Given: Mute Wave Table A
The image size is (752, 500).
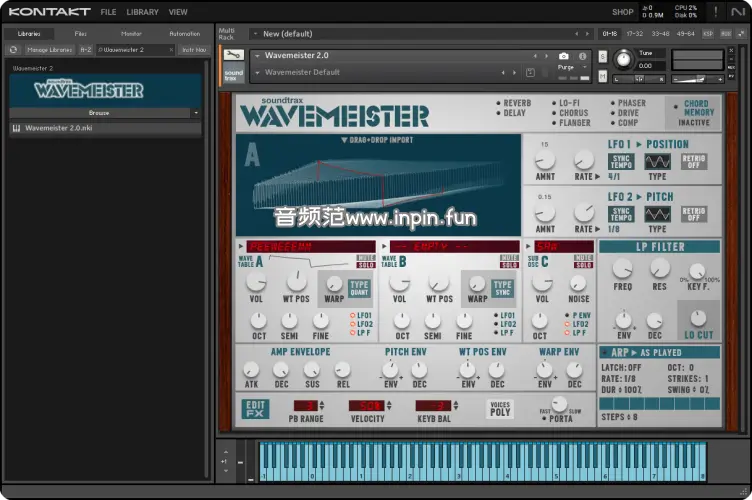Looking at the screenshot, I should [x=366, y=257].
